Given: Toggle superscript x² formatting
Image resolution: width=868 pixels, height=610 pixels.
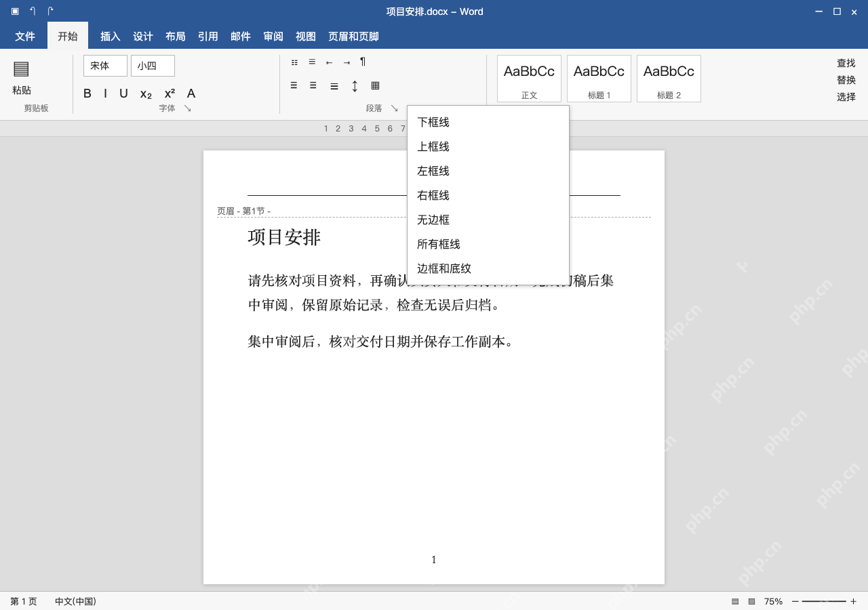Looking at the screenshot, I should coord(170,94).
